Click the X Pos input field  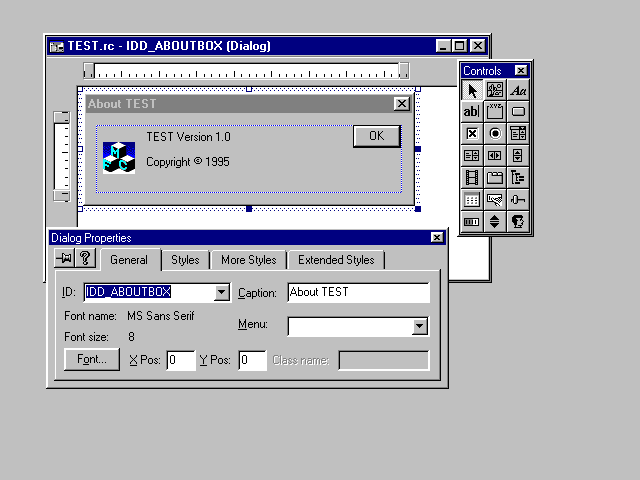(x=181, y=360)
